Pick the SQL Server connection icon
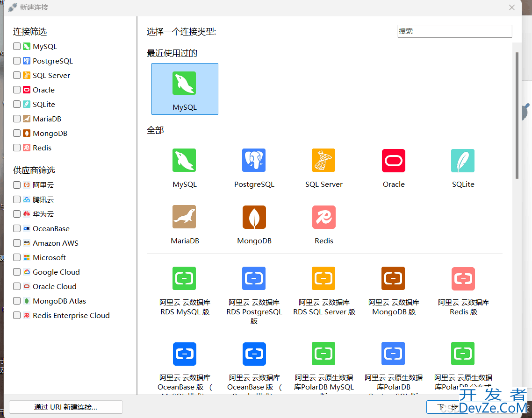The image size is (532, 418). pyautogui.click(x=324, y=160)
